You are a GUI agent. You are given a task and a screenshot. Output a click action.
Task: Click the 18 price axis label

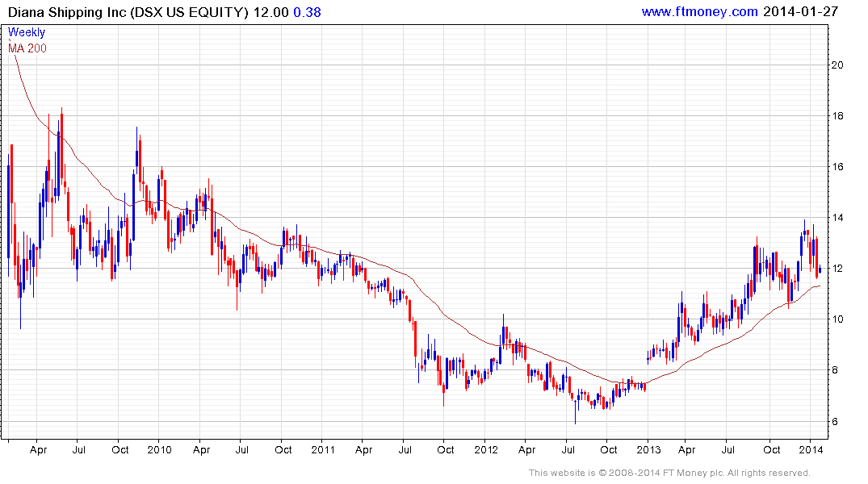tap(837, 115)
